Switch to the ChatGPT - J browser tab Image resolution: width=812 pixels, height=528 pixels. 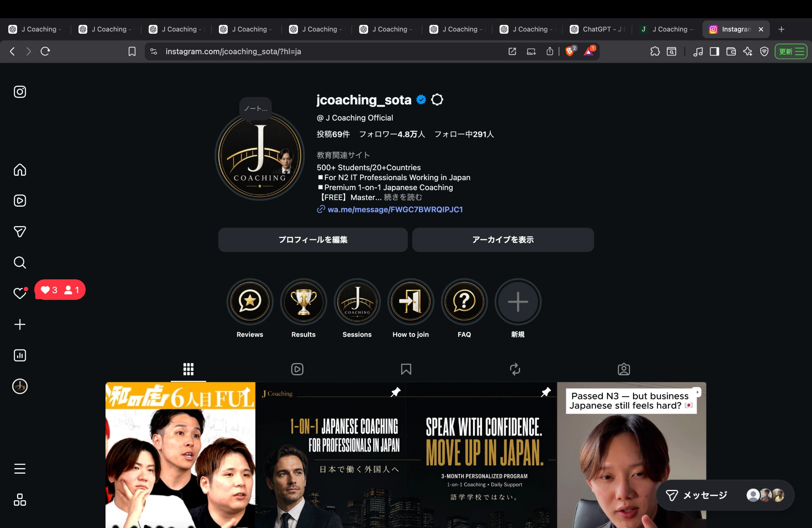tap(598, 29)
